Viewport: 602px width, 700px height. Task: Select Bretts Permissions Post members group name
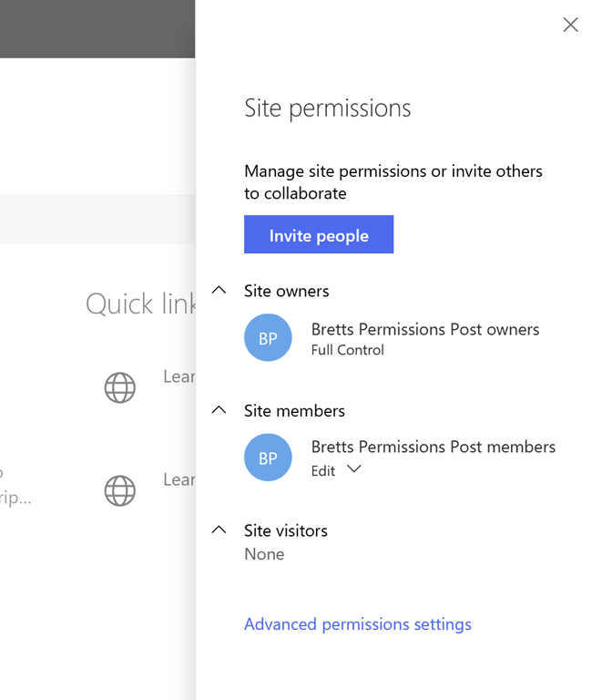tap(433, 447)
